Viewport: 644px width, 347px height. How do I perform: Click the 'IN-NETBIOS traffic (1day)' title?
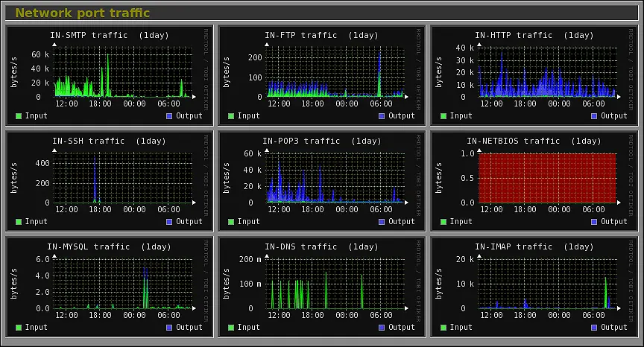(x=534, y=141)
